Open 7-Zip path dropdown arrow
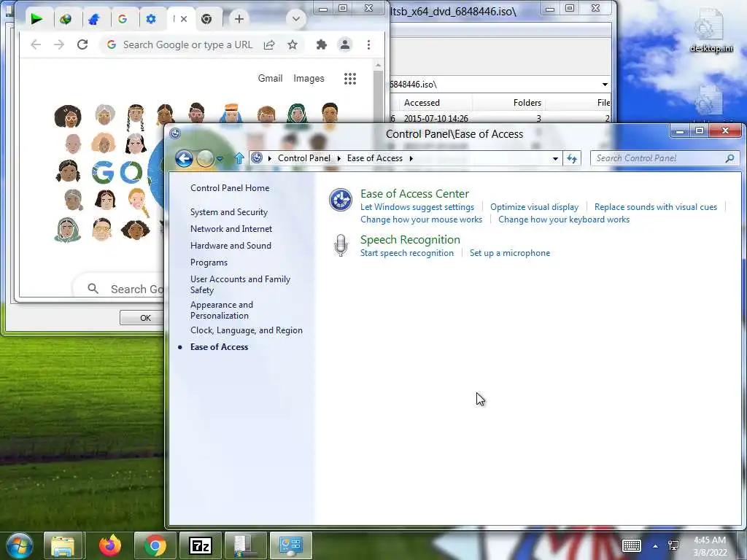Image resolution: width=747 pixels, height=560 pixels. 605,85
